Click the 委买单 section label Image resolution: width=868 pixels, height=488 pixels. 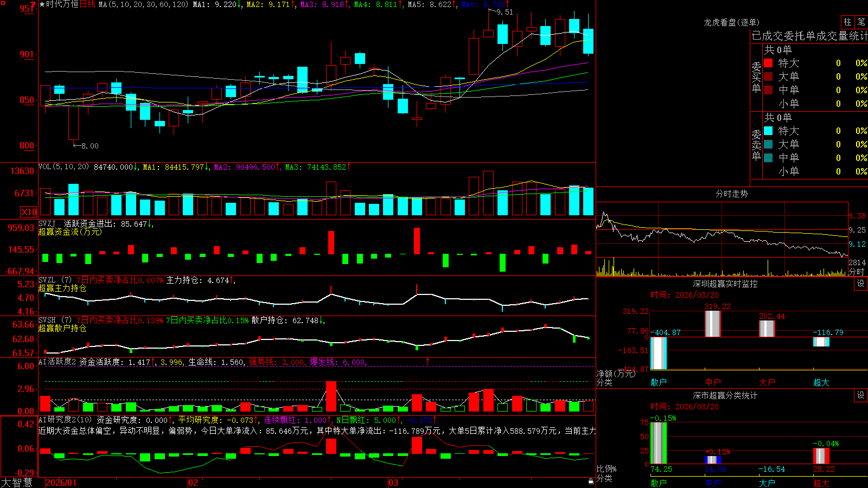click(756, 77)
